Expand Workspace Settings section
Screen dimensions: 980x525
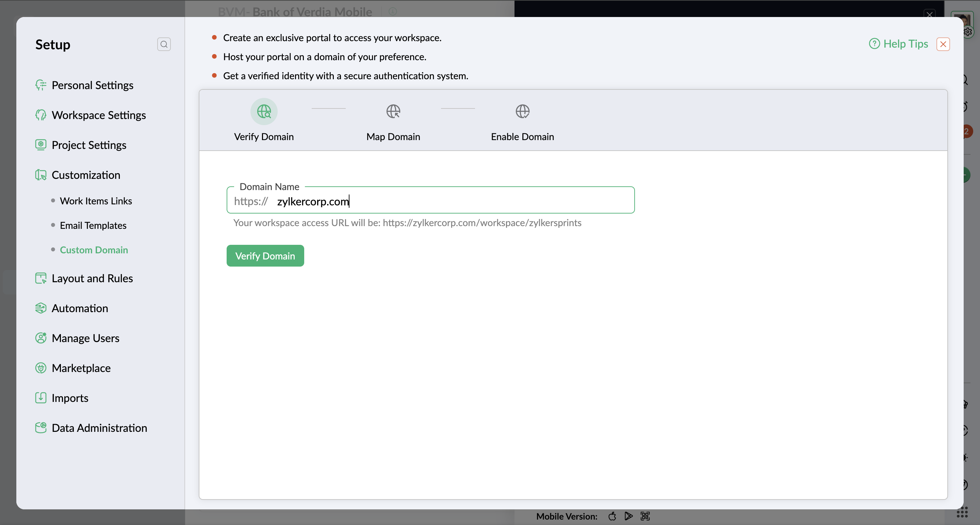[x=99, y=115]
